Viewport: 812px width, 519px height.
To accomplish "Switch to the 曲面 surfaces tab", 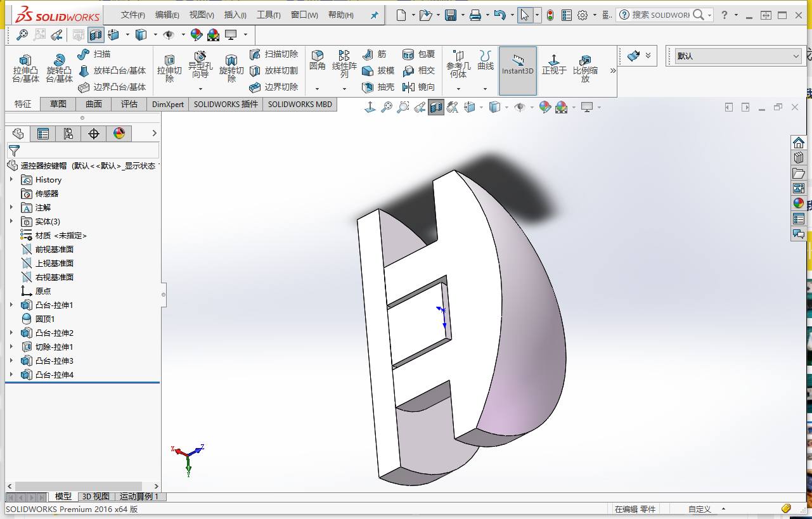I will [94, 104].
